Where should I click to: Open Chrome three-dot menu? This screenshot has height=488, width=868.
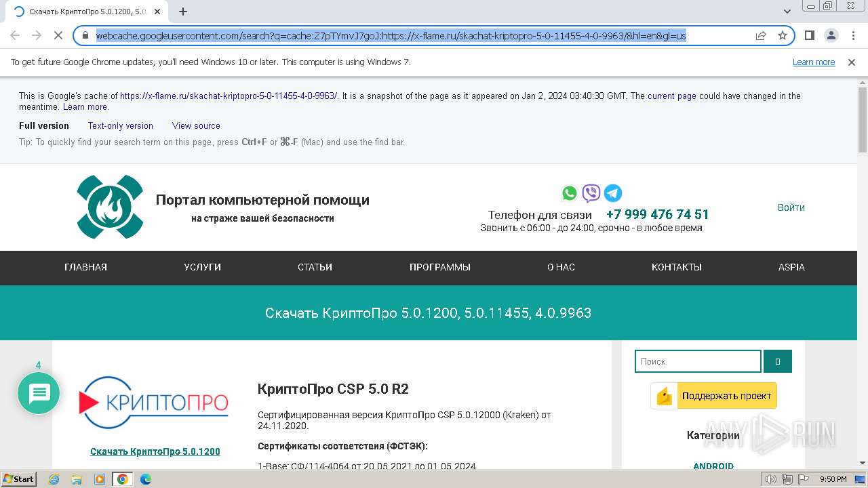(x=853, y=35)
